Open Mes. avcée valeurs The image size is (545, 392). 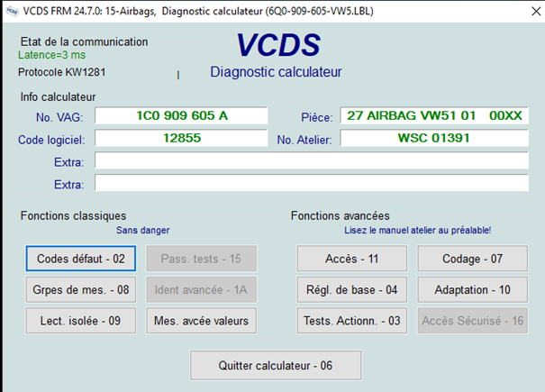pos(201,320)
